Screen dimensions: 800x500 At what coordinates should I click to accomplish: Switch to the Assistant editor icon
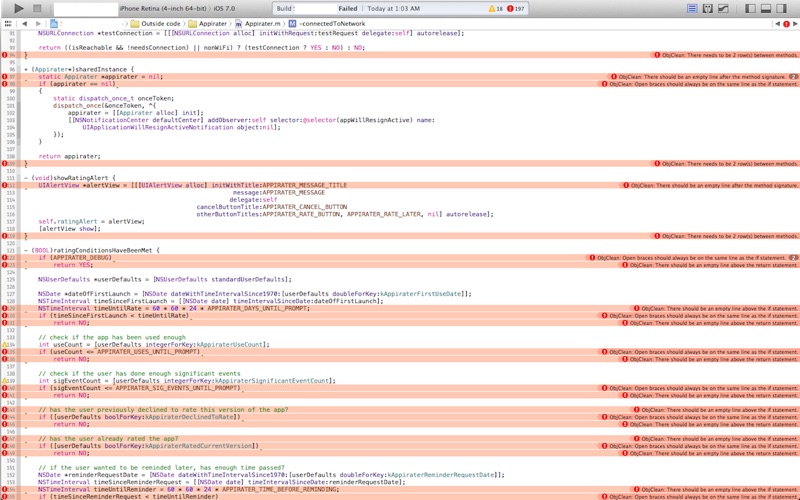[x=708, y=8]
